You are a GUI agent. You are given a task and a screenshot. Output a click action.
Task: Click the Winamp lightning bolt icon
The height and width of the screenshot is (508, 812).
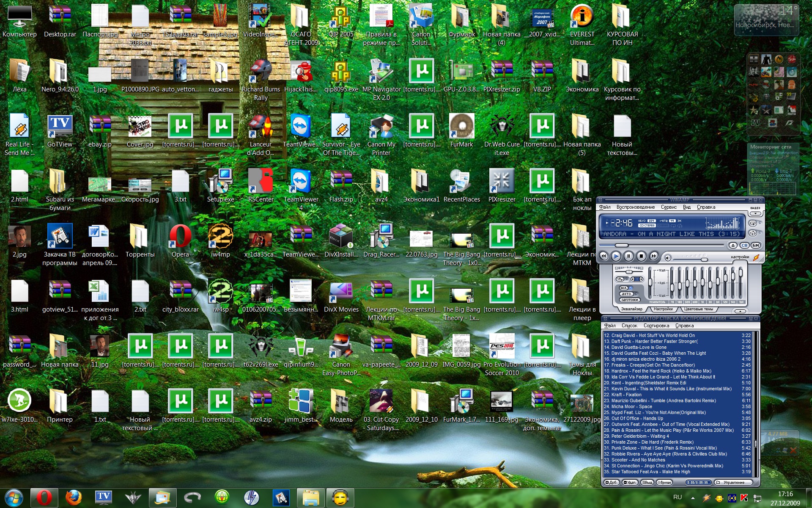(756, 257)
